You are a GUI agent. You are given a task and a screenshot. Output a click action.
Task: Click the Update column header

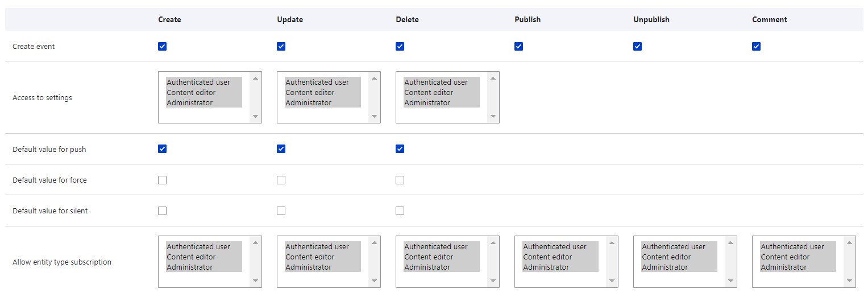point(290,20)
